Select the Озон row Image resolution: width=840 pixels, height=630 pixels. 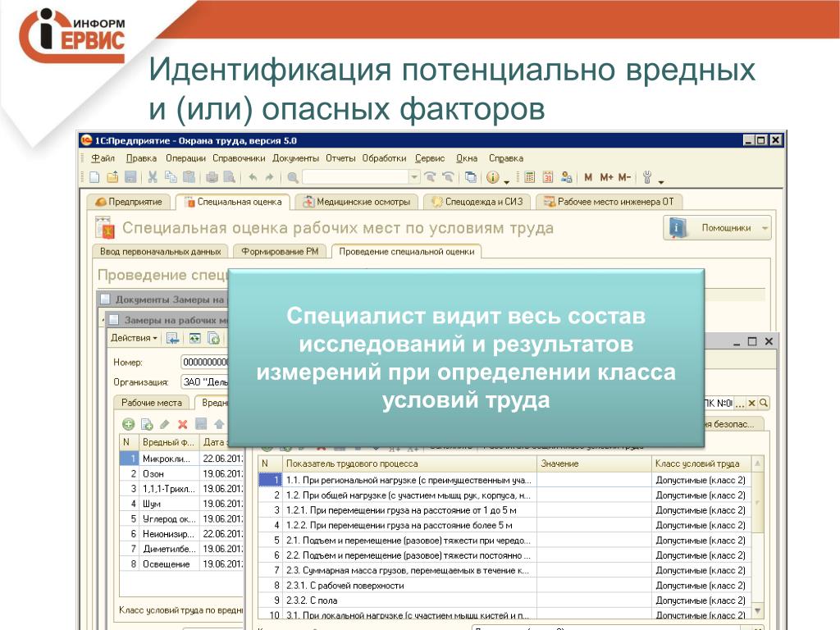click(181, 474)
